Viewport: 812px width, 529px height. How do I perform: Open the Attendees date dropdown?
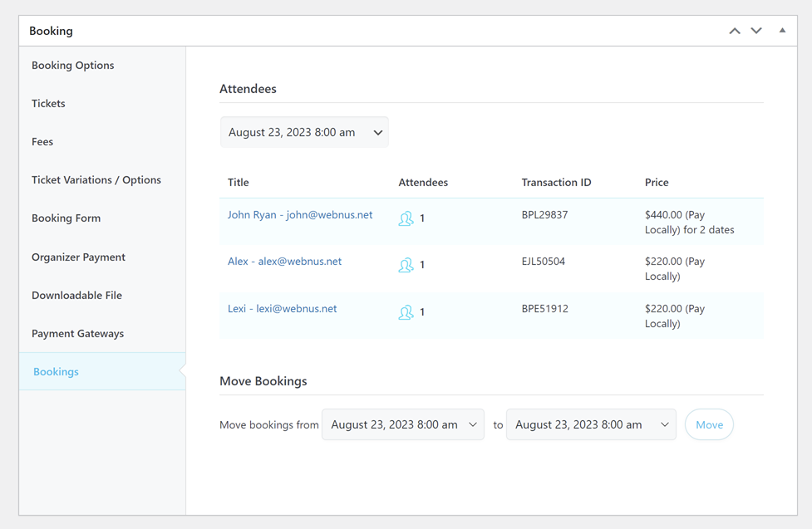(304, 132)
